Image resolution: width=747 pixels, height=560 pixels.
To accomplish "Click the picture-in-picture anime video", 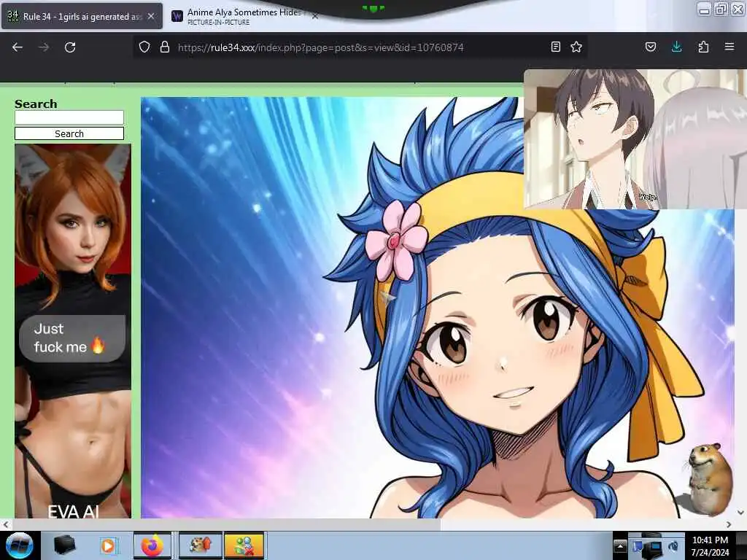I will (635, 139).
